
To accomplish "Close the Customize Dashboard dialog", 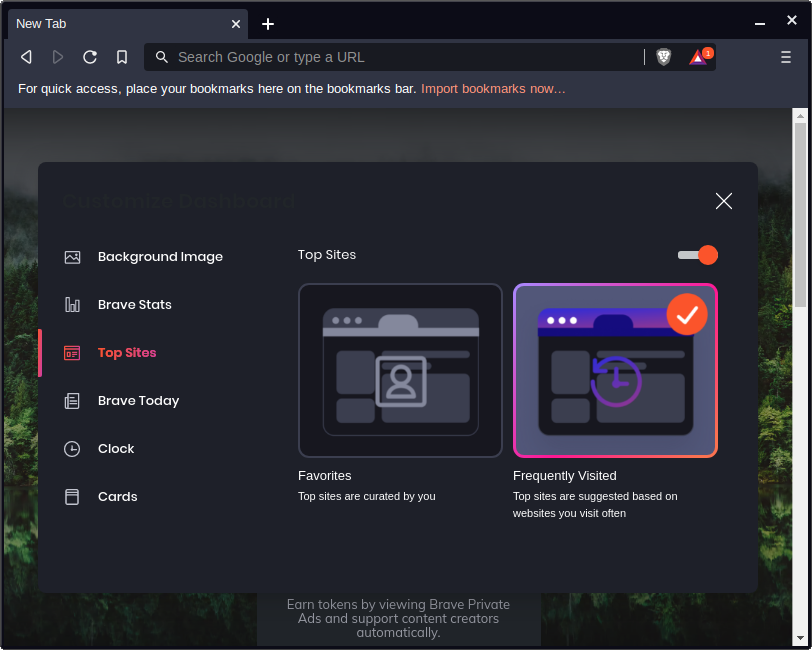I will click(724, 201).
